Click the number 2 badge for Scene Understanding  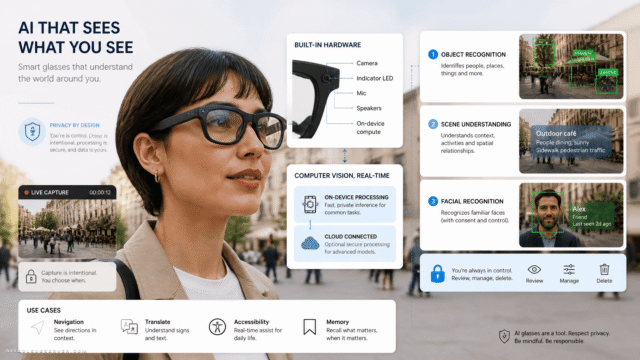coord(433,124)
